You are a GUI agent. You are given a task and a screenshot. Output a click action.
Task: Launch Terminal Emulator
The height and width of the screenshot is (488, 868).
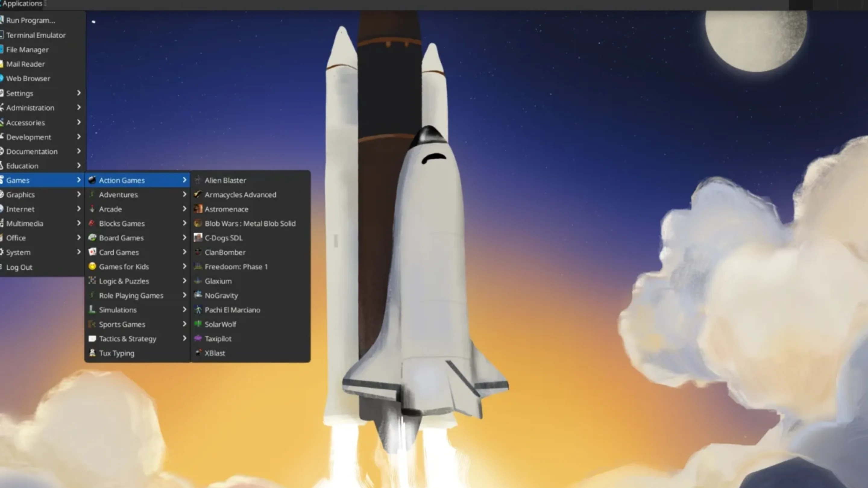[36, 35]
